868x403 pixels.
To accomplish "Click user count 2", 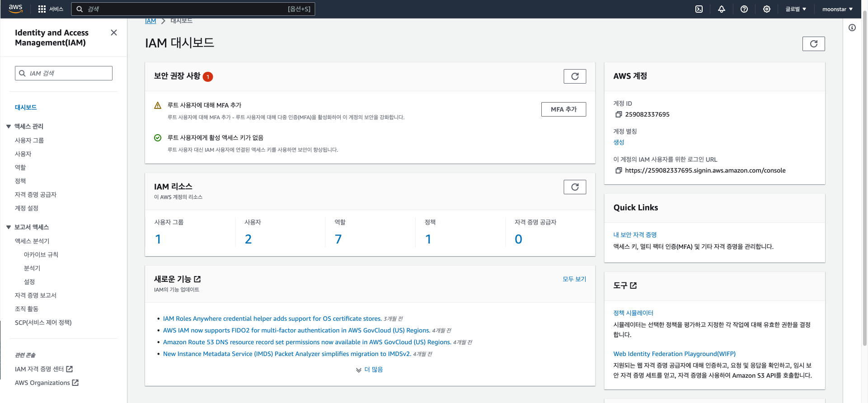I will point(248,239).
